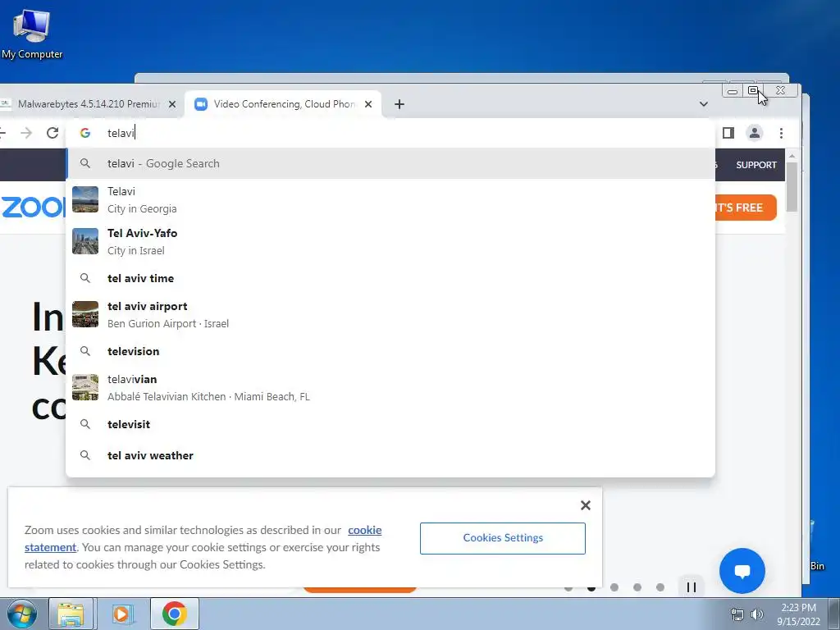The height and width of the screenshot is (630, 840).
Task: Select the last carousel dot
Action: click(660, 587)
